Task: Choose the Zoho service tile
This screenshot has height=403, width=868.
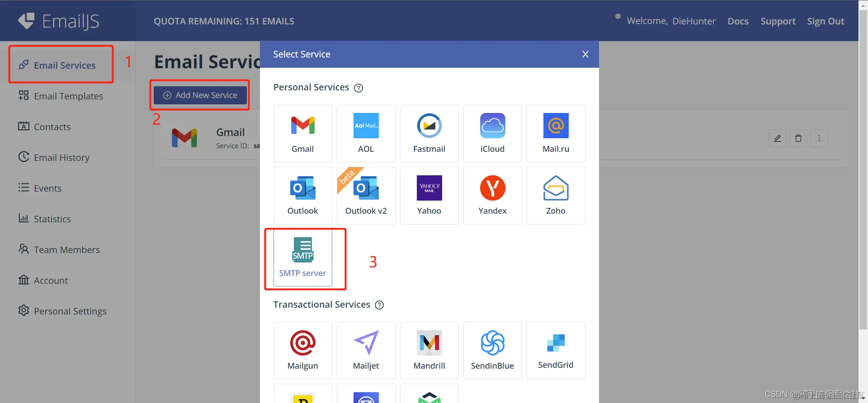Action: 556,195
